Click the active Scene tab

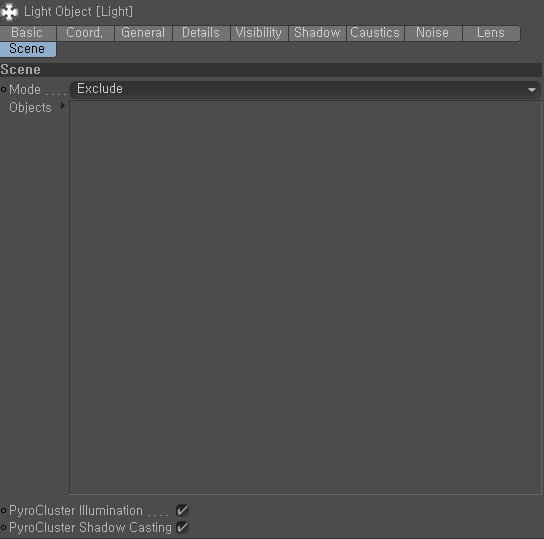[x=28, y=49]
